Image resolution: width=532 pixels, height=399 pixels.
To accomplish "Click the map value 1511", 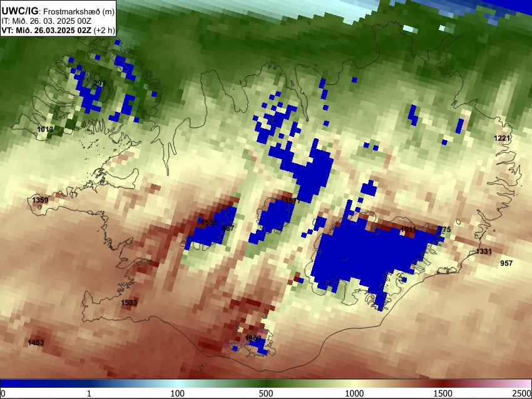I will click(x=408, y=230).
